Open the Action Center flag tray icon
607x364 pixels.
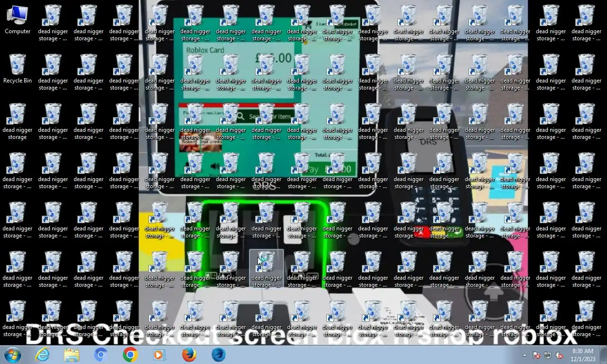pos(537,355)
